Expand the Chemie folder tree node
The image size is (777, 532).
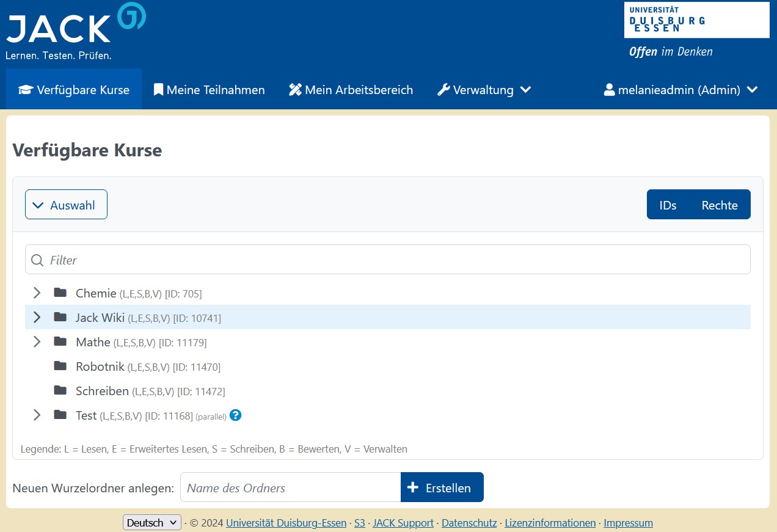point(37,293)
